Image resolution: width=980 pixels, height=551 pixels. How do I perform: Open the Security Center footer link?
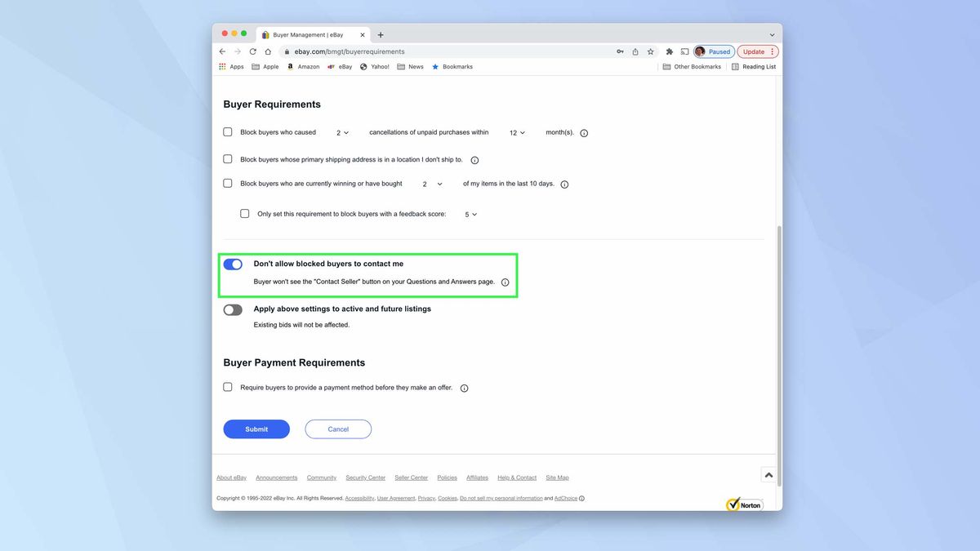point(365,478)
